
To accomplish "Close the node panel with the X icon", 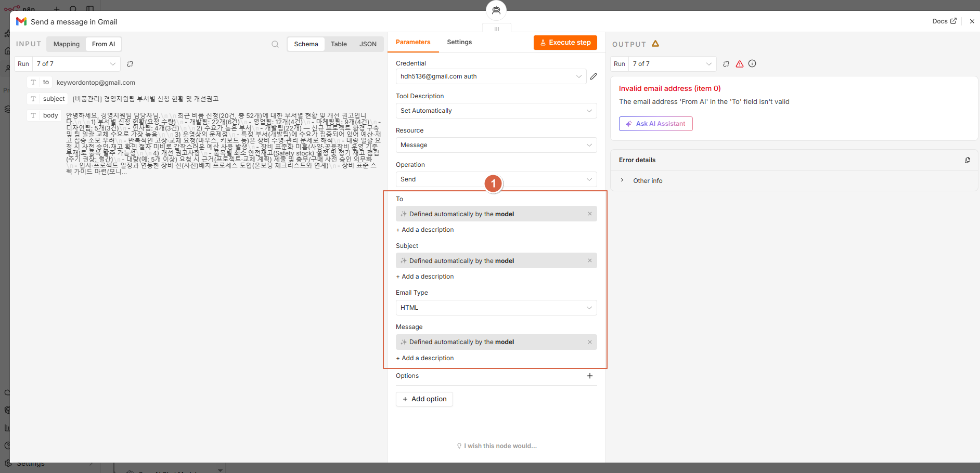I will point(972,21).
